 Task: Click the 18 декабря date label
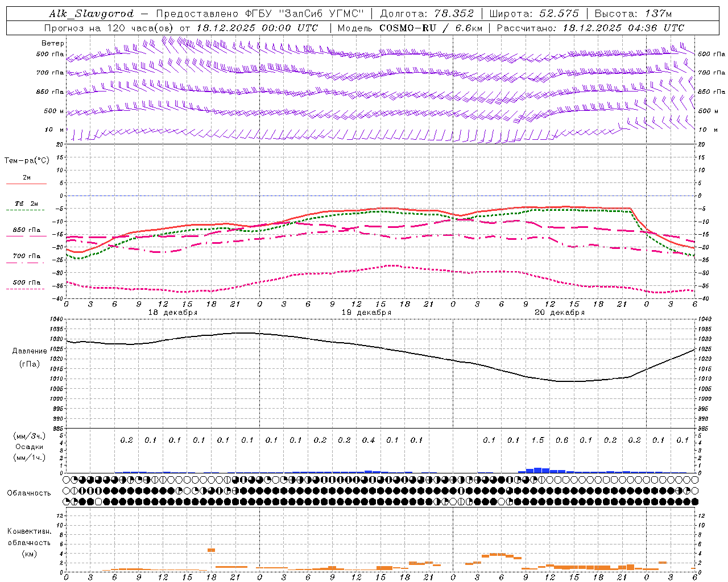[173, 313]
